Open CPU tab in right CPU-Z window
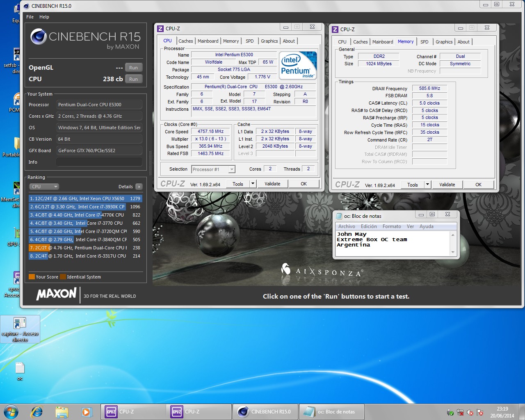Image resolution: width=525 pixels, height=420 pixels. tap(342, 42)
